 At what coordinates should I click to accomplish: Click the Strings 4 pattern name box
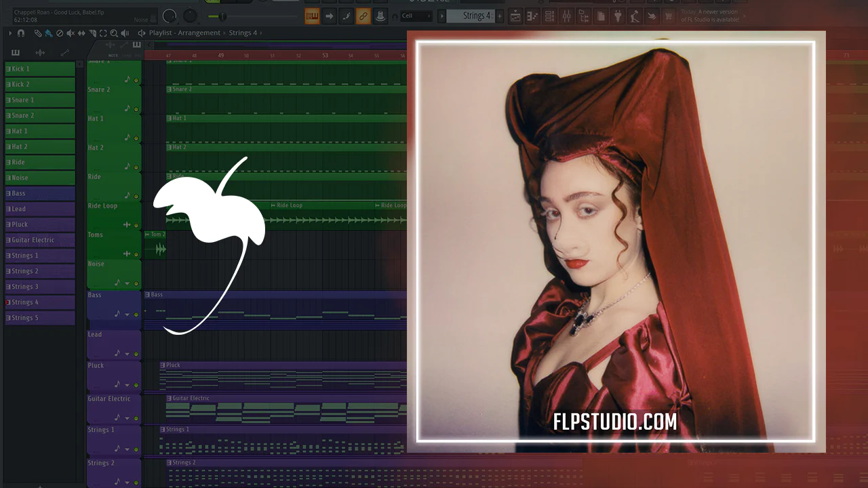pyautogui.click(x=471, y=16)
